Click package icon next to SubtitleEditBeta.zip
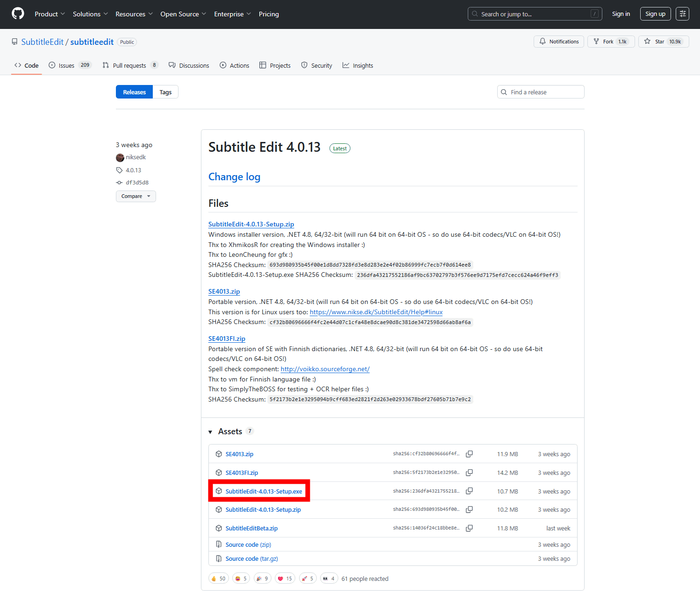Screen dimensions: 700x600 219,528
